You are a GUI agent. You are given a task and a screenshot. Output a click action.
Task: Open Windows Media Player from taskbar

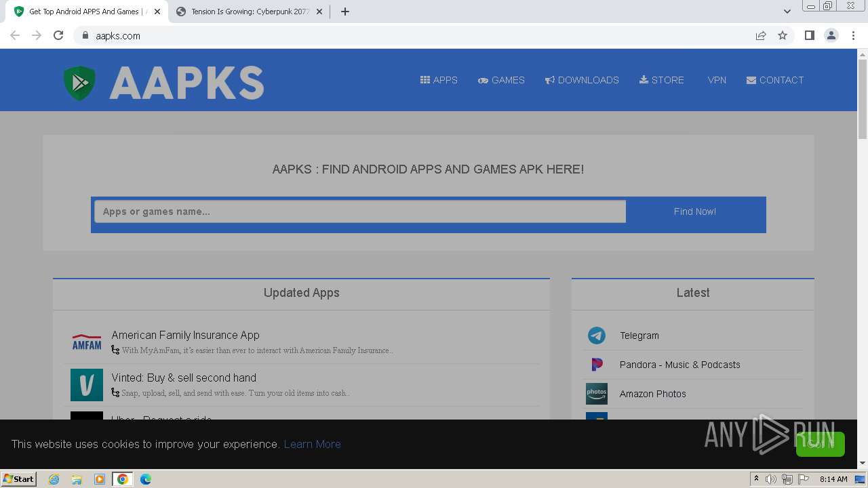click(100, 479)
